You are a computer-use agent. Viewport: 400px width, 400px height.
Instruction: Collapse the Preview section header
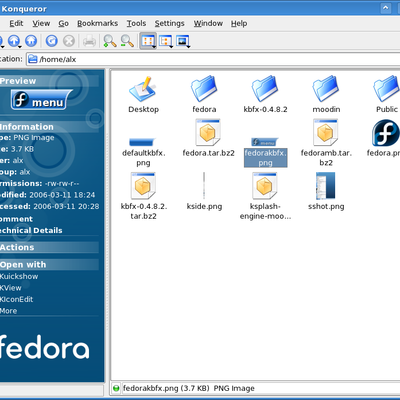click(x=49, y=81)
